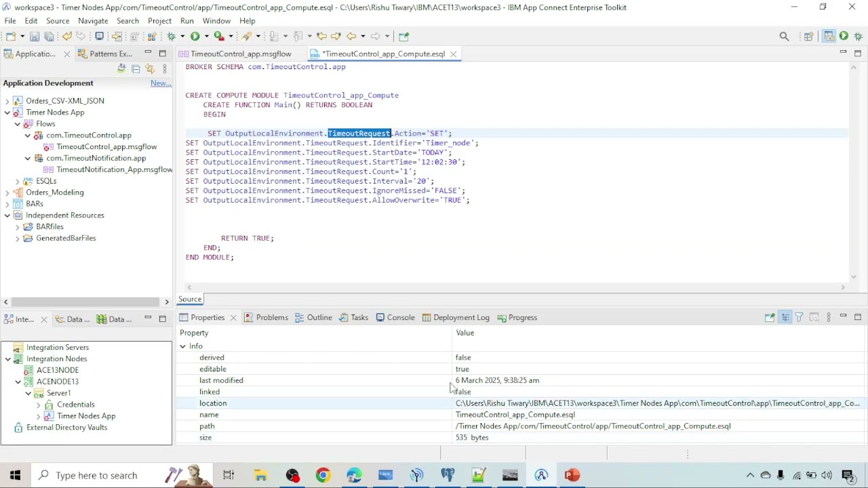
Task: Select Credentials under Server1
Action: coord(75,405)
